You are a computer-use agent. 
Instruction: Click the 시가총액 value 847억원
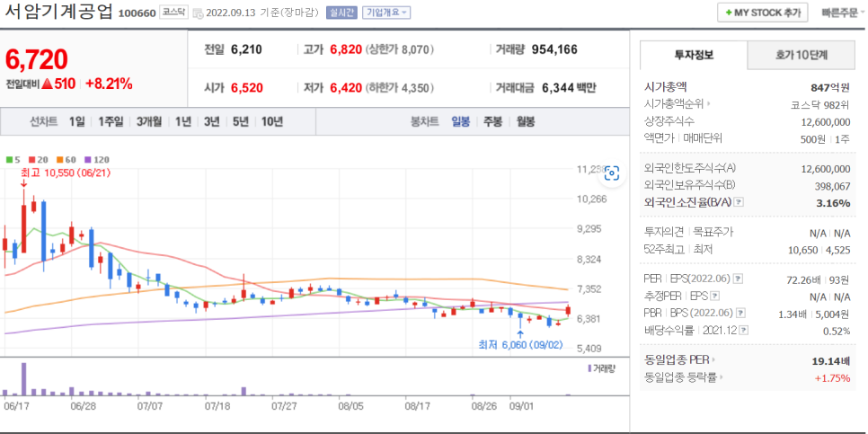click(829, 87)
